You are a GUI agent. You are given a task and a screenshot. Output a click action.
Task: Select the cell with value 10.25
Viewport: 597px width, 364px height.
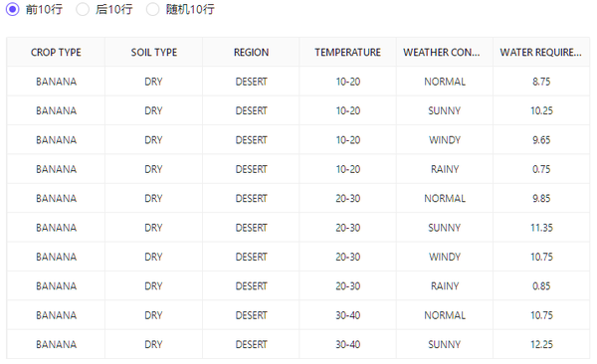pos(541,110)
